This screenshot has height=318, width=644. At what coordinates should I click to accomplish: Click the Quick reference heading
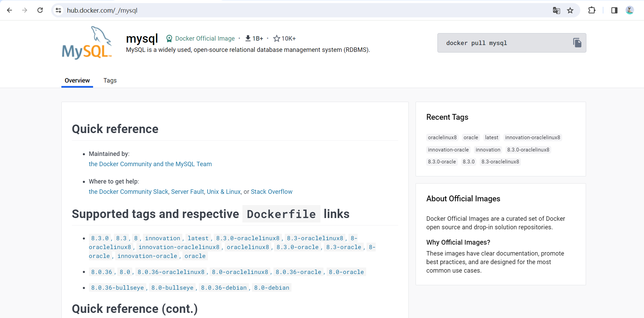[x=115, y=129]
